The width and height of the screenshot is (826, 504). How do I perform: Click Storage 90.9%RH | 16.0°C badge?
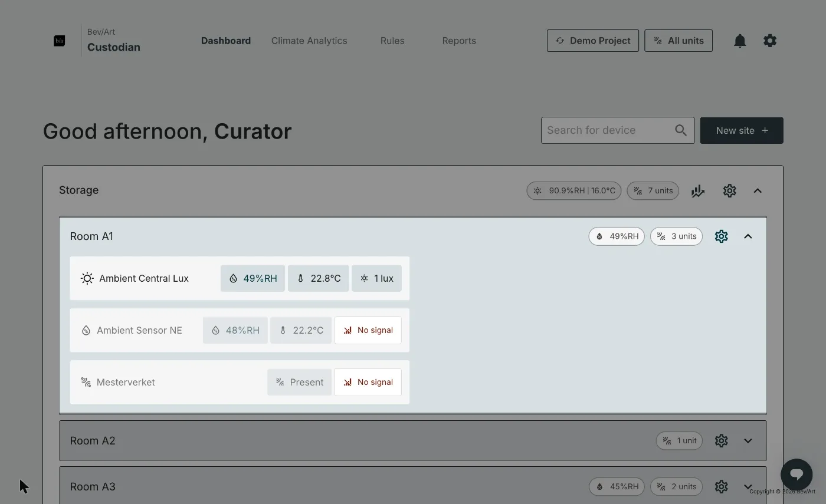tap(574, 190)
